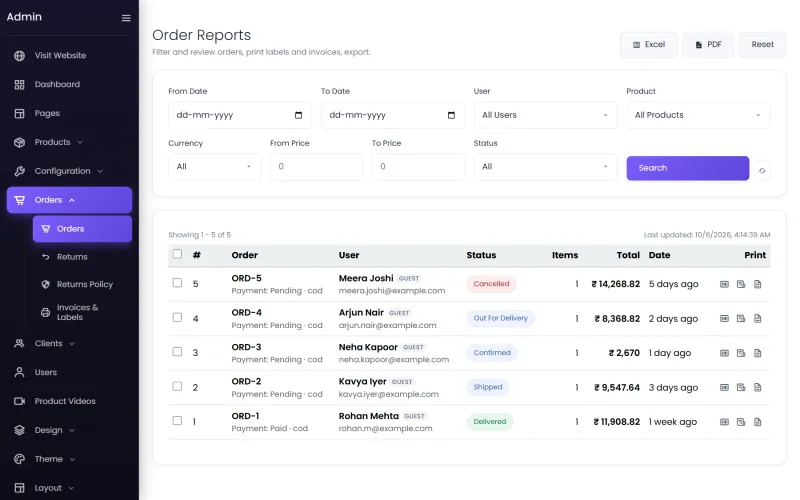Open order ORD-5 link
This screenshot has width=800, height=500.
point(246,279)
